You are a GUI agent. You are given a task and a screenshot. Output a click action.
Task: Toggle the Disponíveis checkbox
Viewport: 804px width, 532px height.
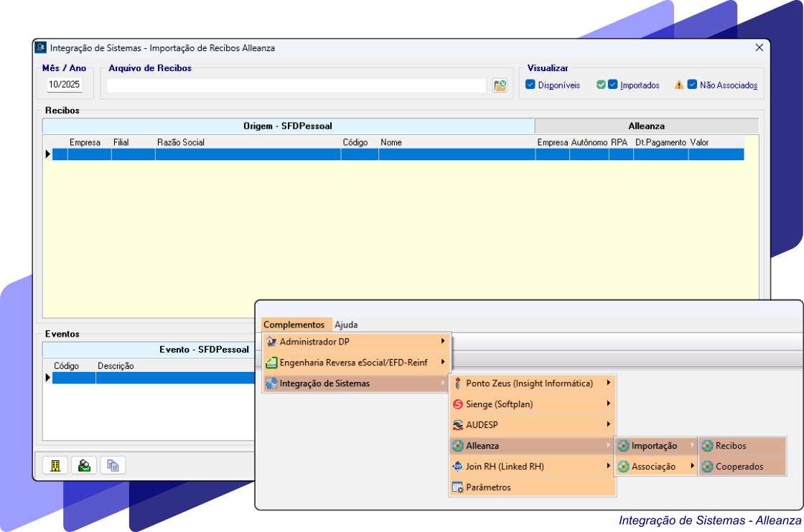click(530, 85)
